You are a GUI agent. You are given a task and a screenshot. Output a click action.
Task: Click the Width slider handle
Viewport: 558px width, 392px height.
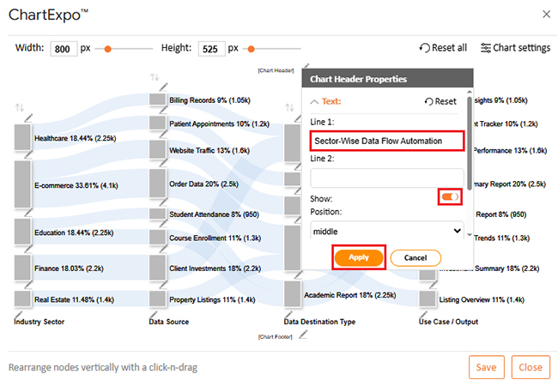click(x=108, y=49)
